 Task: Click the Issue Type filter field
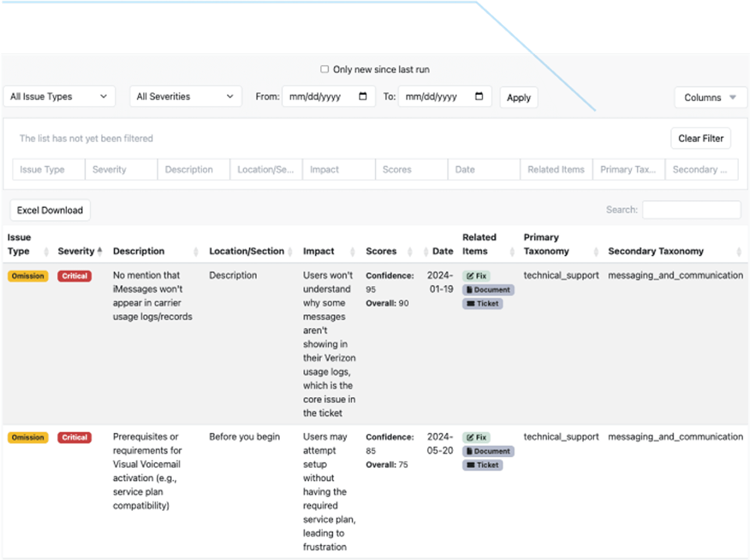tap(49, 169)
